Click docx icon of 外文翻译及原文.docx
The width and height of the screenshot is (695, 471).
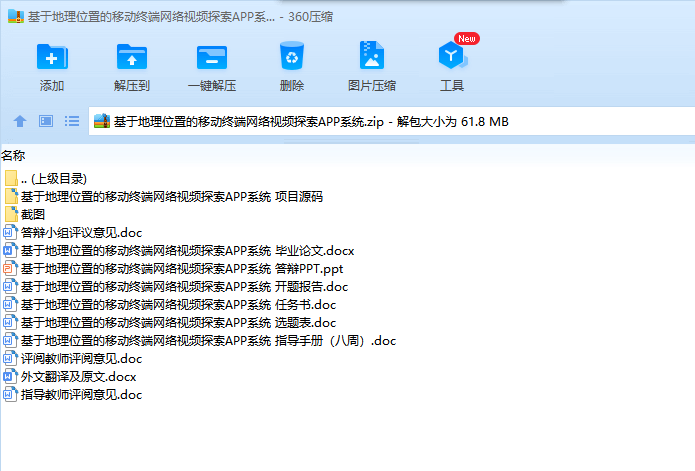10,376
